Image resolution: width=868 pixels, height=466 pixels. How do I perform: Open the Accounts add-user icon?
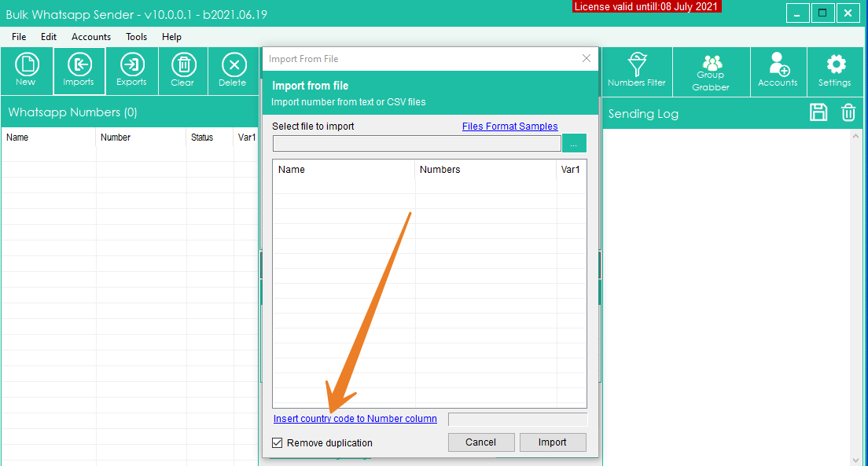click(x=778, y=72)
